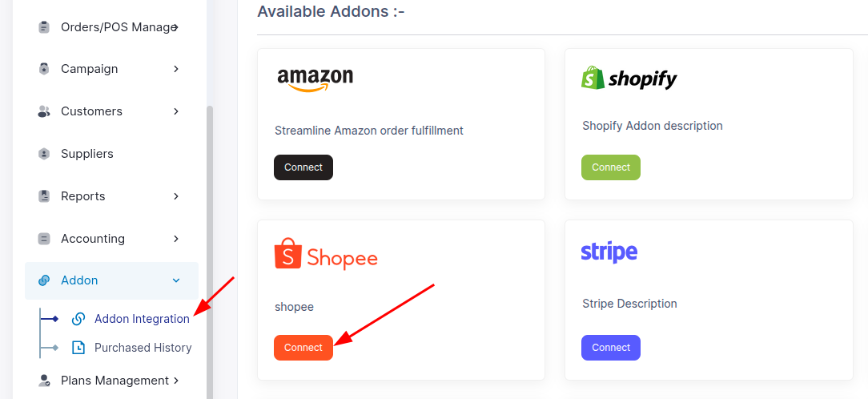868x399 pixels.
Task: Click the Customers sidebar icon
Action: [x=44, y=111]
